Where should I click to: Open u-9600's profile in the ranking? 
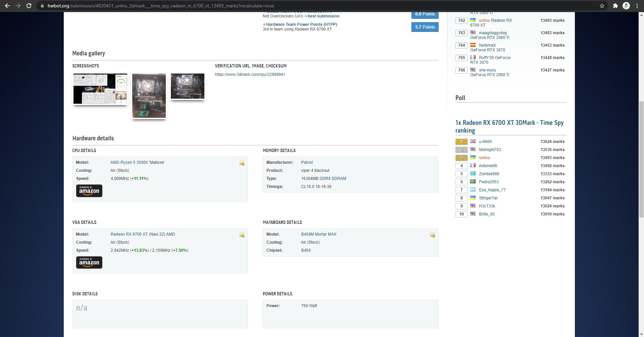[485, 142]
